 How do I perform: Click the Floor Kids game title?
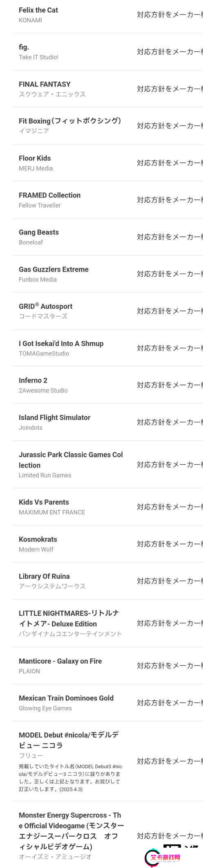pyautogui.click(x=35, y=158)
